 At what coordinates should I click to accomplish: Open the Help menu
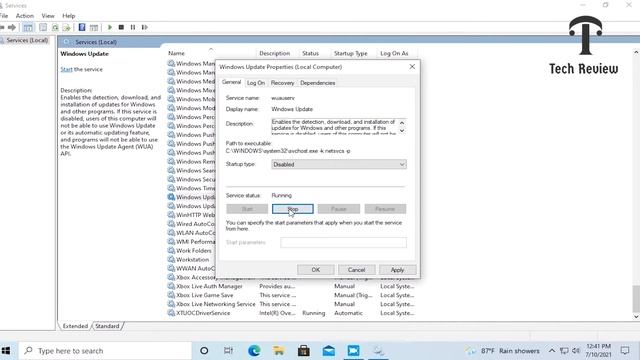point(69,16)
